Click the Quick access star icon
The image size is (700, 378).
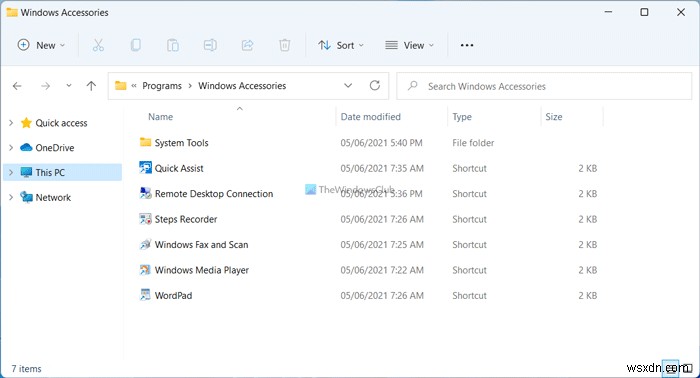pos(26,123)
